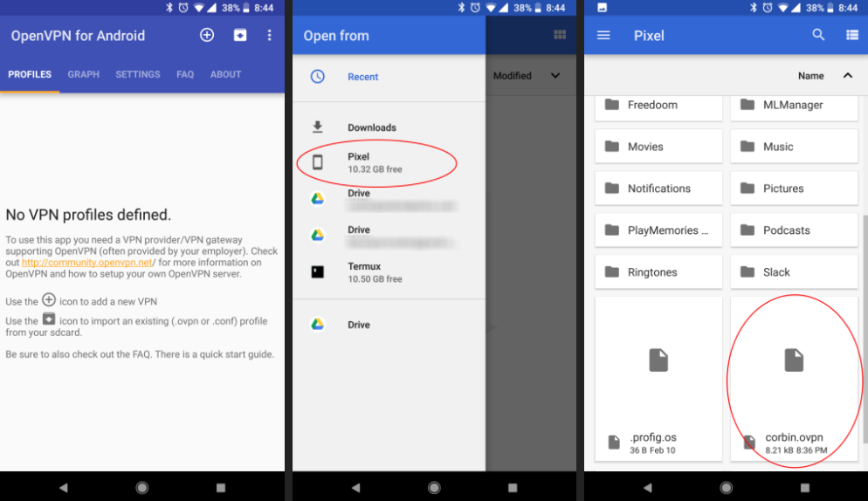868x501 pixels.
Task: Tap the Back navigation button on middle phone
Action: click(x=355, y=488)
